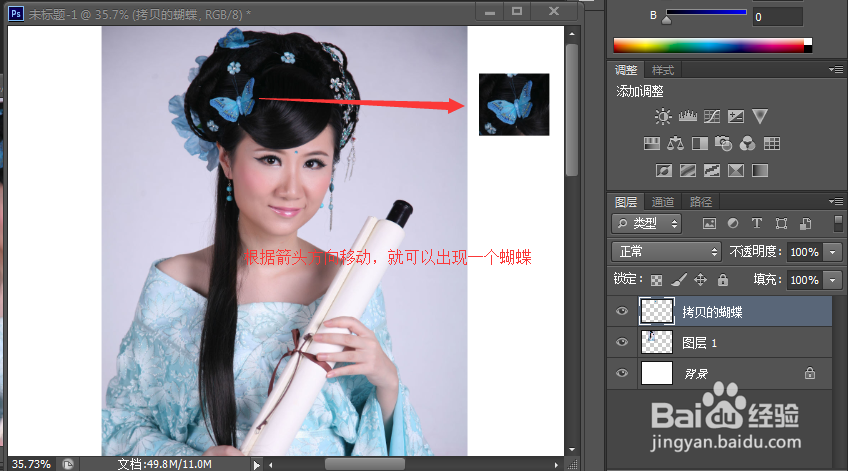This screenshot has height=471, width=848.
Task: Hide the 图层 1 layer
Action: [x=622, y=342]
